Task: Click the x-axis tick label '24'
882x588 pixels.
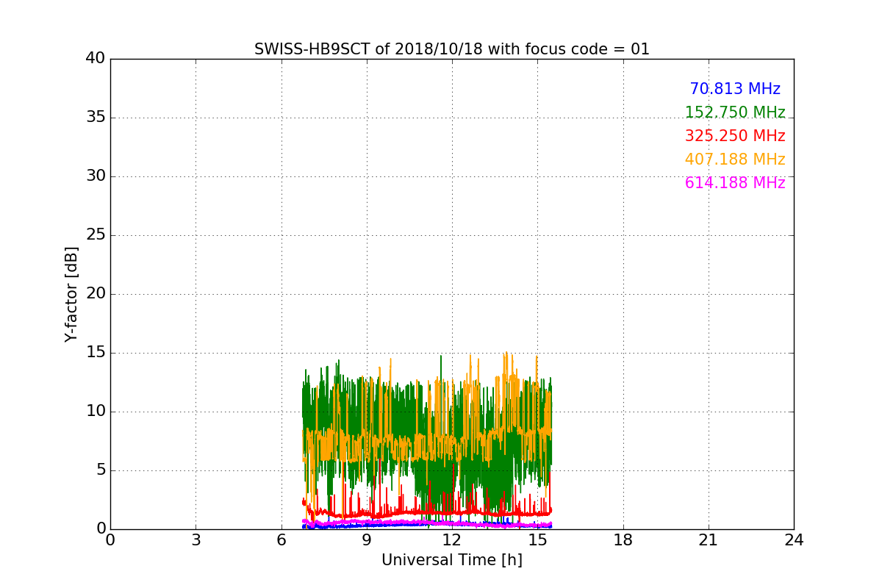Action: [x=794, y=540]
